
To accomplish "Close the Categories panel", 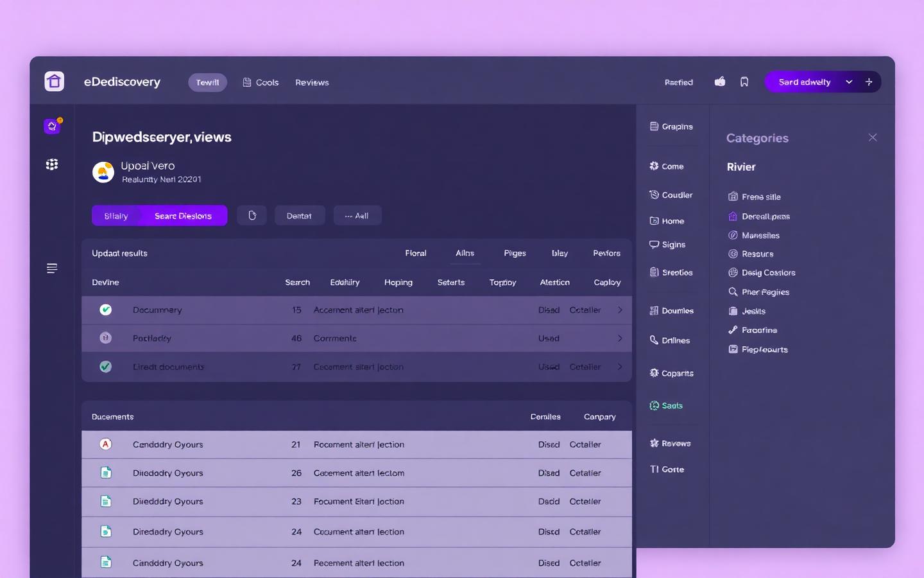I will (x=873, y=137).
